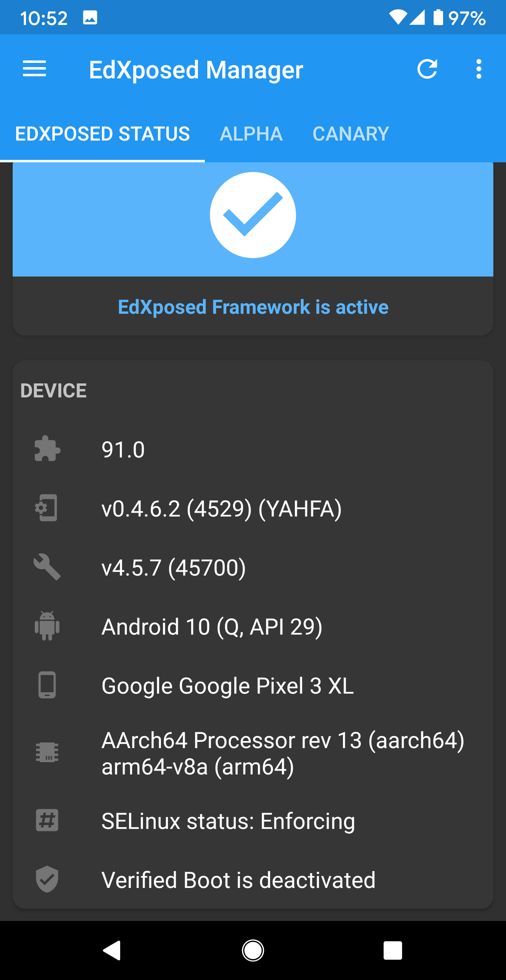The width and height of the screenshot is (506, 980).
Task: Tap the white checkmark circle in status card
Action: tap(253, 215)
